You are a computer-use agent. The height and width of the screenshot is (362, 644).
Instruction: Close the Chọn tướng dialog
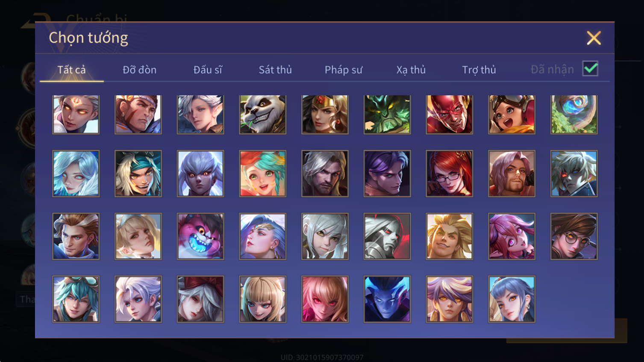click(594, 38)
